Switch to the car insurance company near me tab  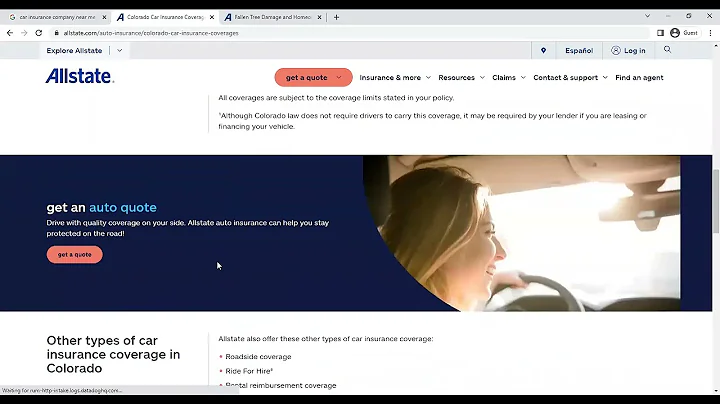55,17
